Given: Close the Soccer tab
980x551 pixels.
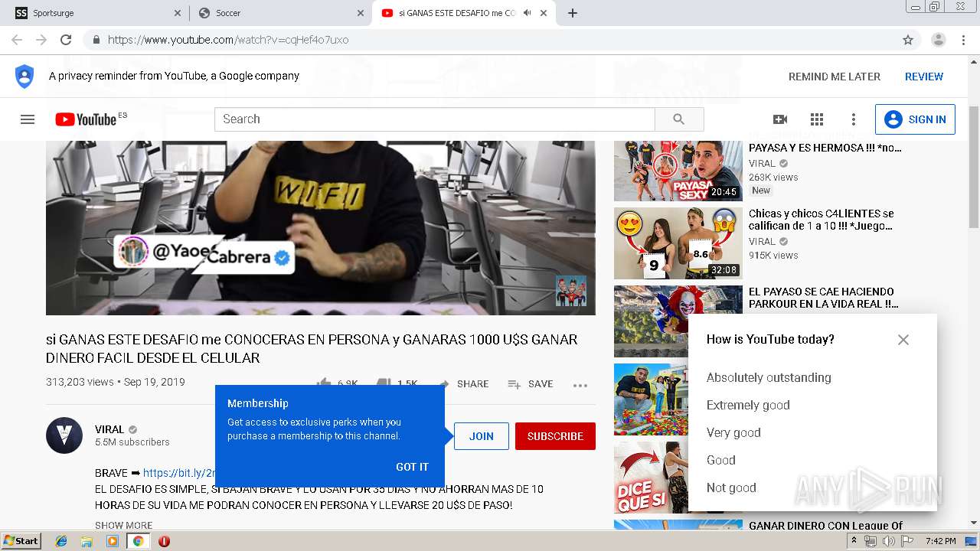Looking at the screenshot, I should tap(361, 13).
